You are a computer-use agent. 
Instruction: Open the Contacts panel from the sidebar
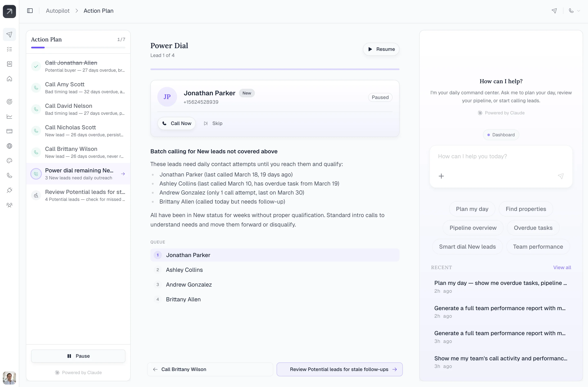point(9,64)
